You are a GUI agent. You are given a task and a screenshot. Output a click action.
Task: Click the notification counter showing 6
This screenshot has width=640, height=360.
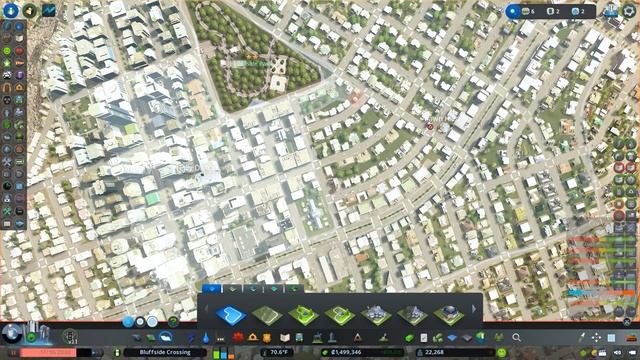click(528, 11)
